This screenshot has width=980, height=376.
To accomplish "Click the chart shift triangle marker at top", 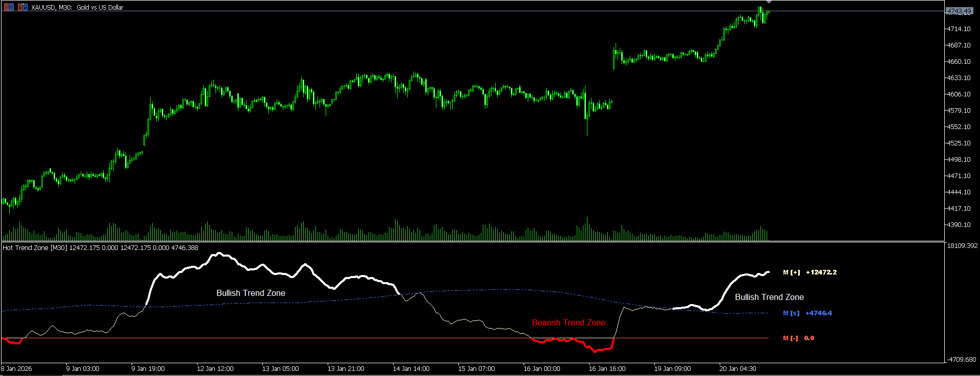I will click(769, 2).
